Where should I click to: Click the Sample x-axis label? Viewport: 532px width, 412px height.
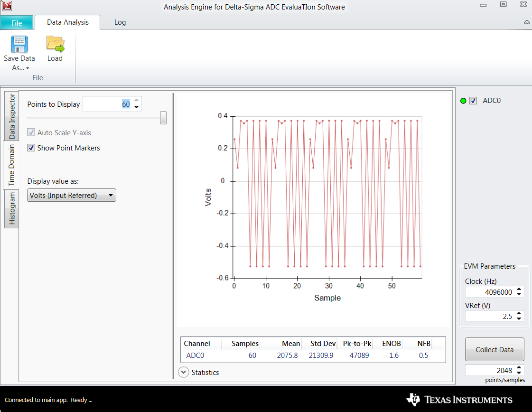coord(327,298)
